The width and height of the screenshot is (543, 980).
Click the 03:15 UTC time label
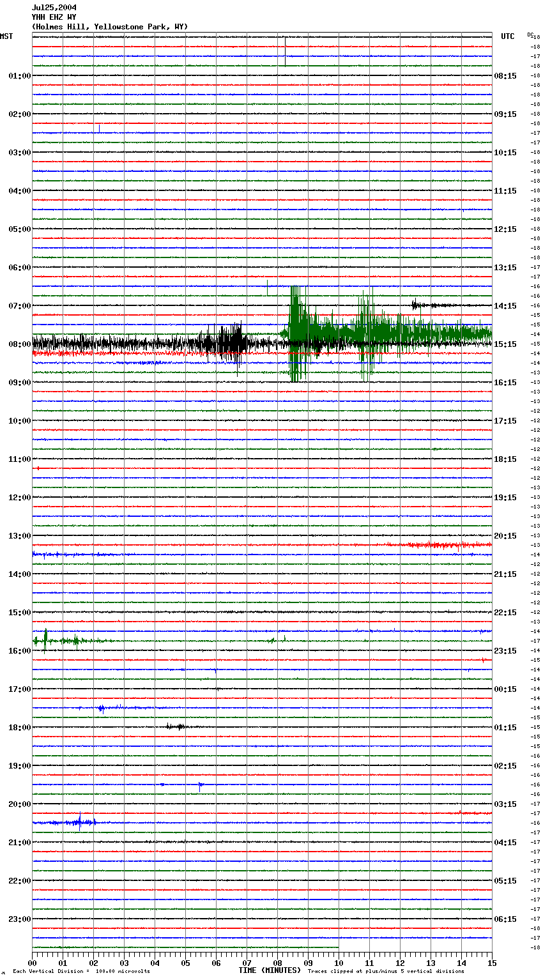pyautogui.click(x=505, y=804)
